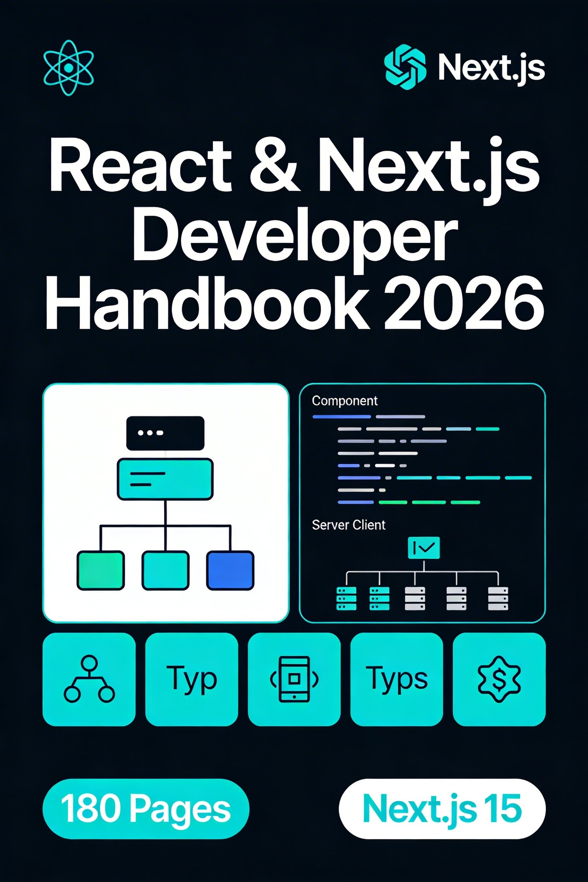Click the mobile device tile icon

coord(294,679)
